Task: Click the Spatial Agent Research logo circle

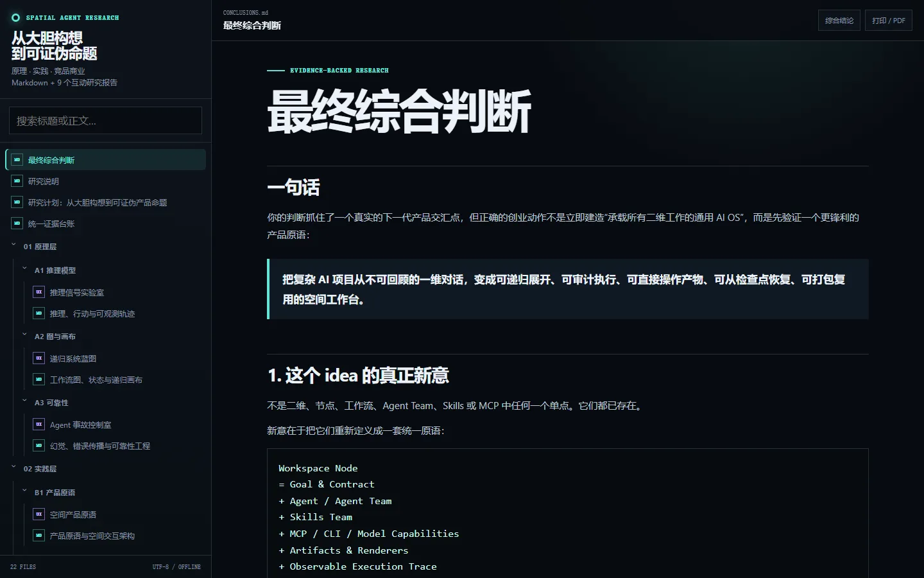Action: click(16, 18)
